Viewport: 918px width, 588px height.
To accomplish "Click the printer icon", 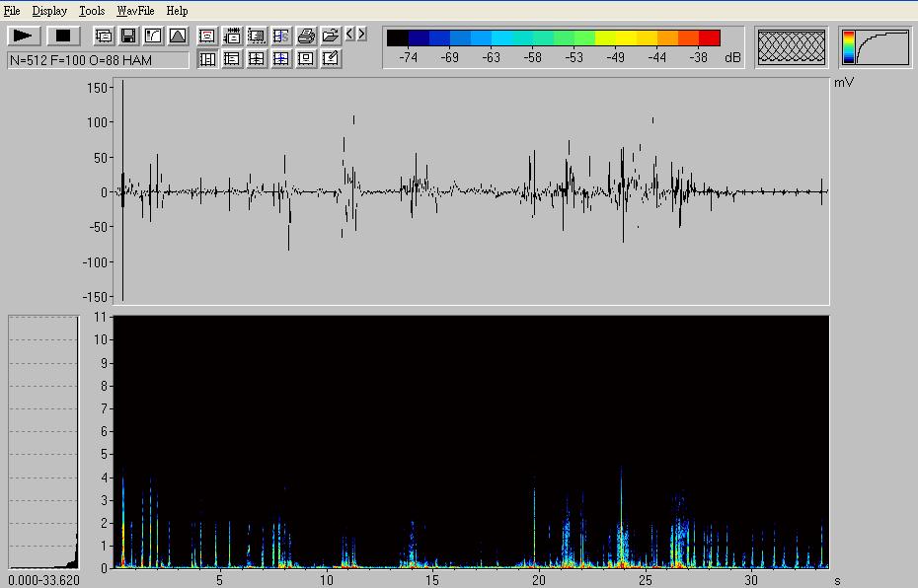I will [306, 37].
